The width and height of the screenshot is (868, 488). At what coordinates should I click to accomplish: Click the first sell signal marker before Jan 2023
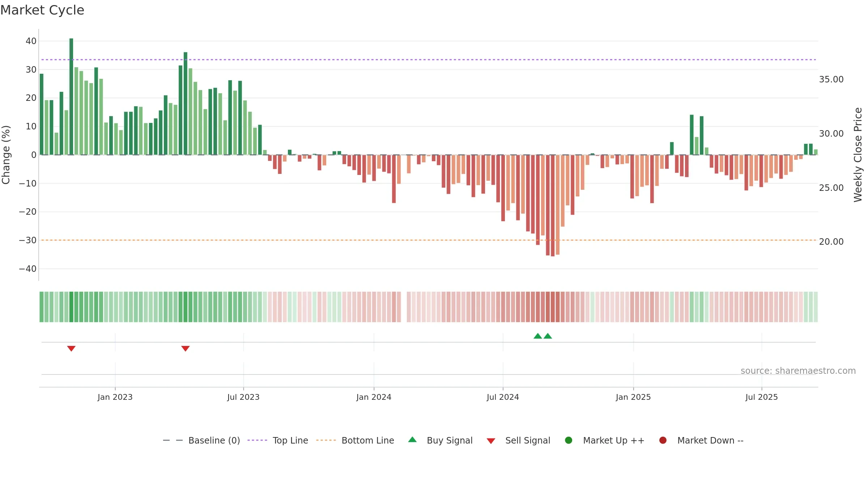[71, 348]
